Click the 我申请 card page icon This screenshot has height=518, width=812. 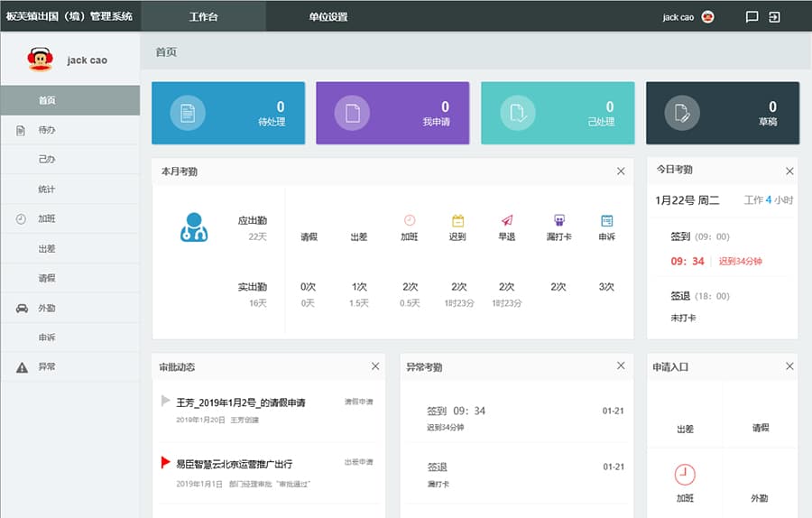point(352,113)
